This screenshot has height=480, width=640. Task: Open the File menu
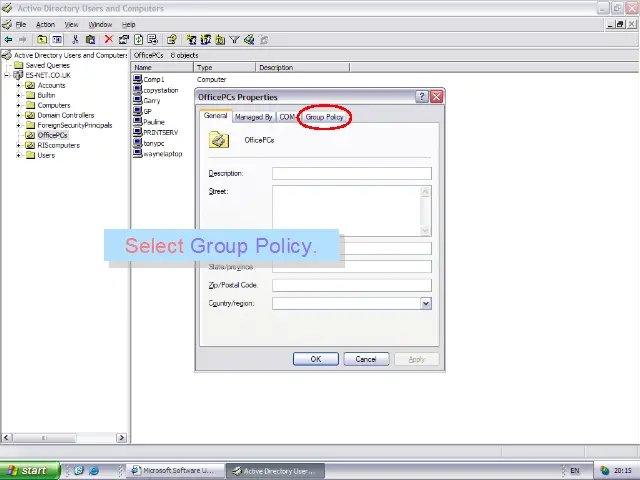21,24
